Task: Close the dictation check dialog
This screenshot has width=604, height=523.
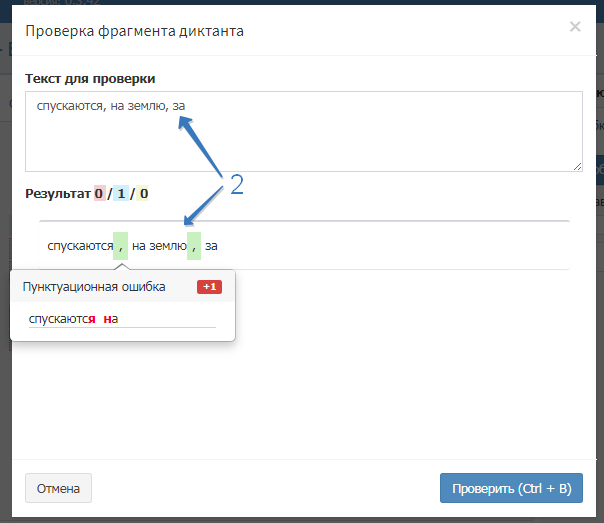Action: coord(575,27)
